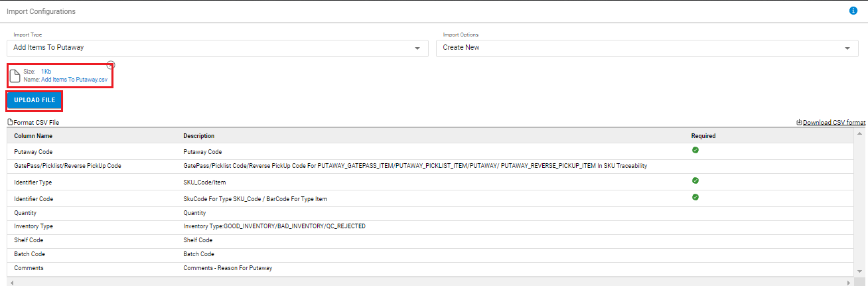
Task: Click the blue info icon at top right
Action: coord(853,11)
